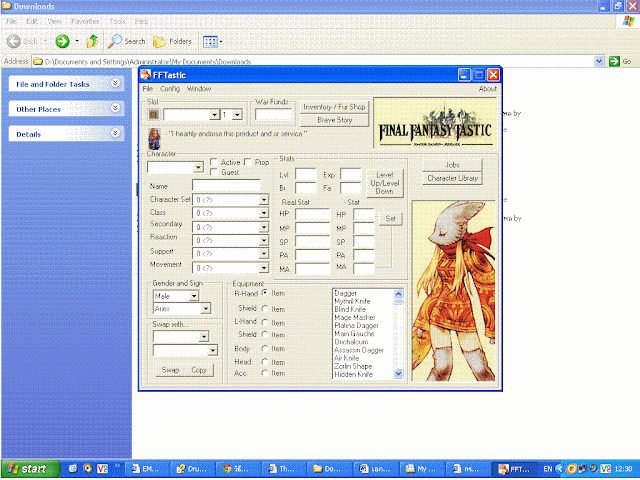The image size is (640, 480).
Task: Select the first Shield Item radio button
Action: tap(265, 309)
